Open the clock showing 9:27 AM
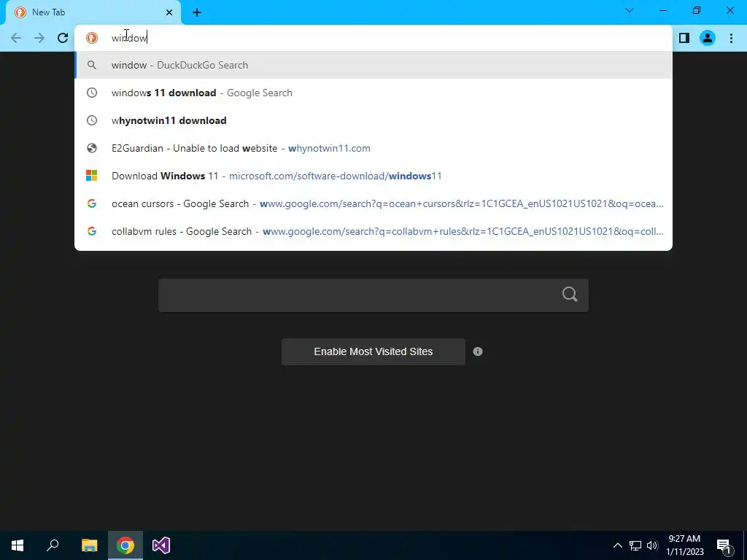The width and height of the screenshot is (747, 560). tap(684, 545)
